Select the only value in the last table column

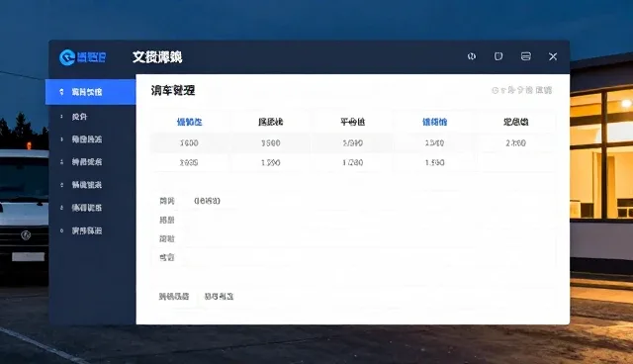[x=516, y=142]
